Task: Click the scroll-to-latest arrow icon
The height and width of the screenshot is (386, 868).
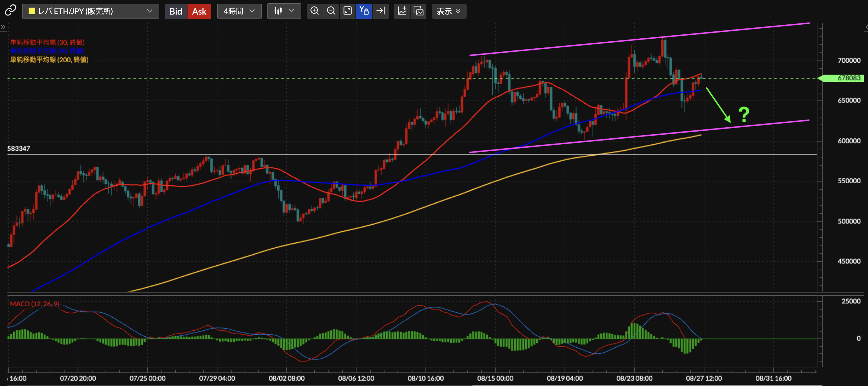Action: (x=381, y=11)
